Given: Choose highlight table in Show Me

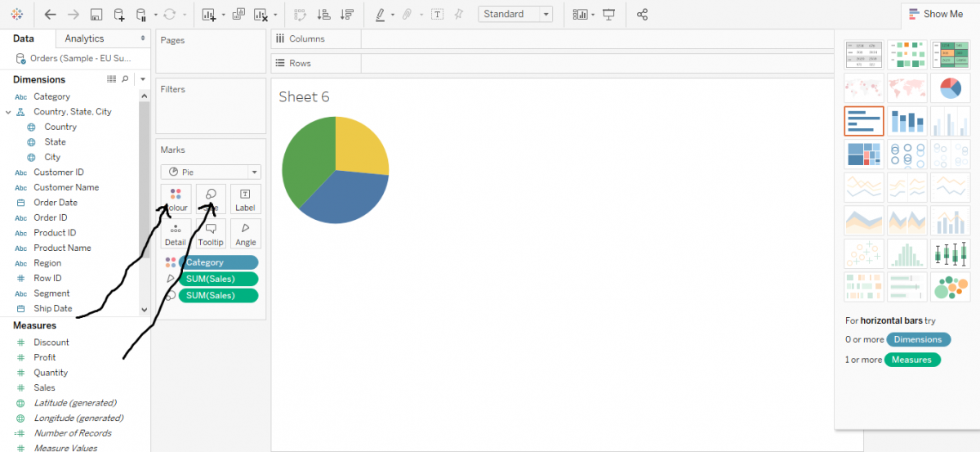Looking at the screenshot, I should click(951, 55).
